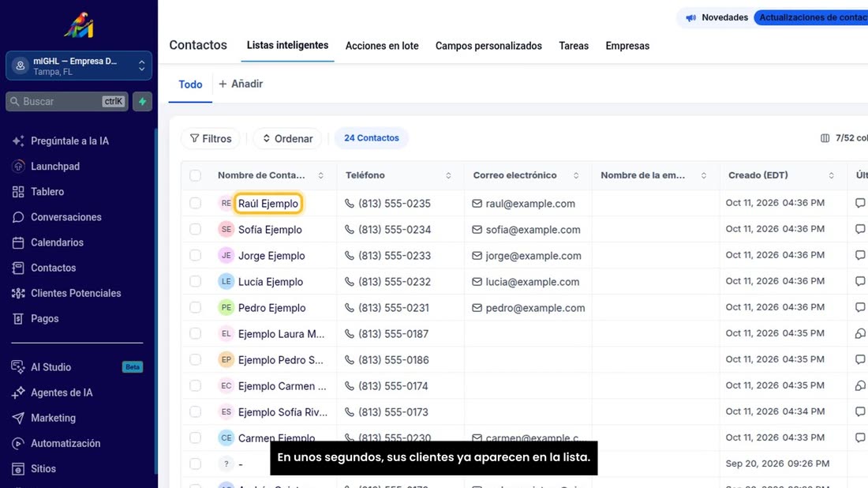Select the Todo smart list tab
Image resolution: width=868 pixels, height=488 pixels.
tap(190, 84)
